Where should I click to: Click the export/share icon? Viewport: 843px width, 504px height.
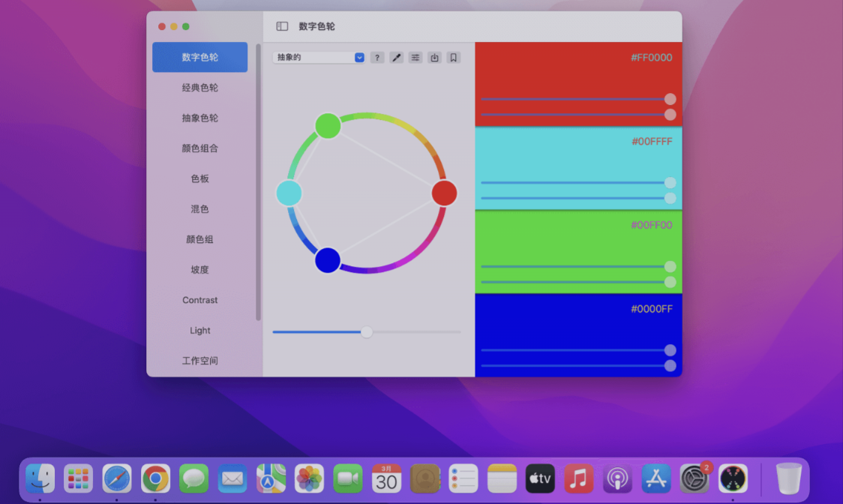tap(434, 57)
